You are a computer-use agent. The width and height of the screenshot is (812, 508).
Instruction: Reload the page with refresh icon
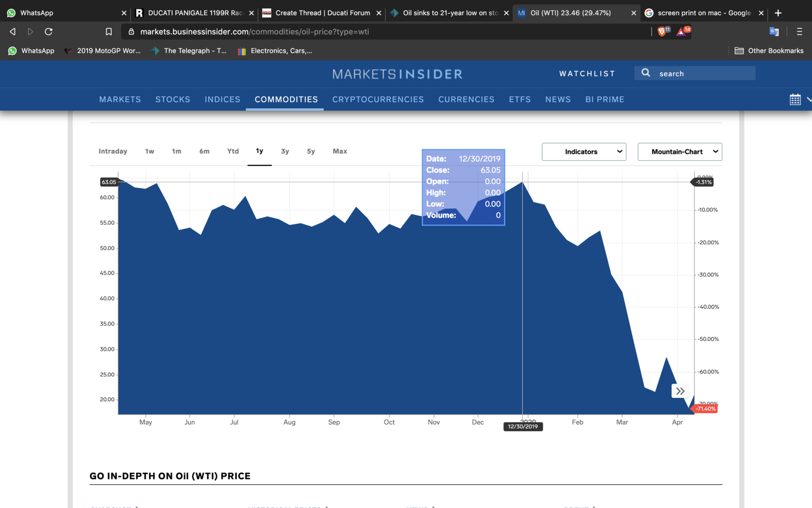coord(49,31)
